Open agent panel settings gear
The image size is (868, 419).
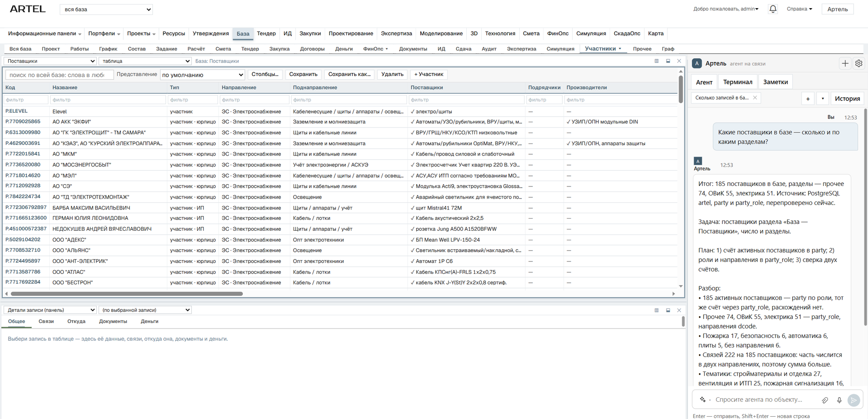859,64
